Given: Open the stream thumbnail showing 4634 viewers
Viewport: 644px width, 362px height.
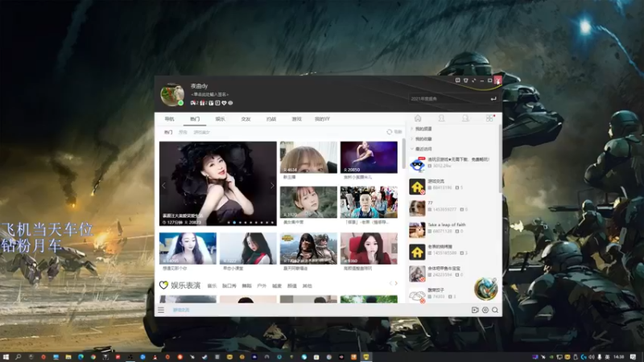Looking at the screenshot, I should point(308,157).
